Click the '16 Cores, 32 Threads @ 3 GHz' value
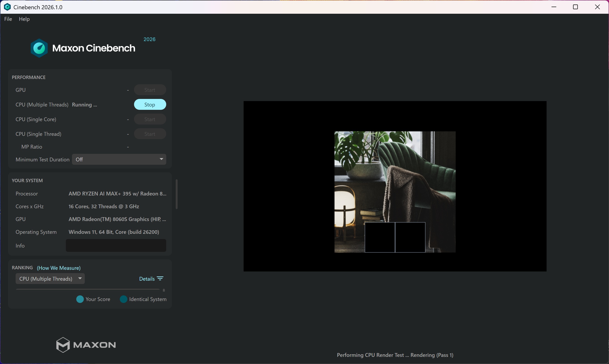This screenshot has height=364, width=609. pyautogui.click(x=104, y=207)
